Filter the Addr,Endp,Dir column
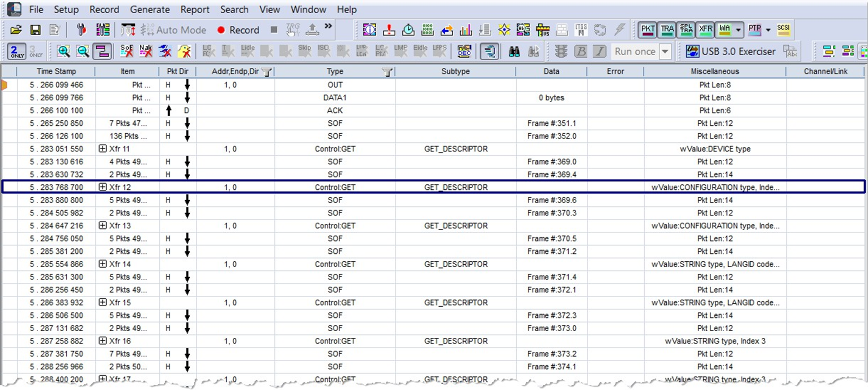 click(267, 72)
